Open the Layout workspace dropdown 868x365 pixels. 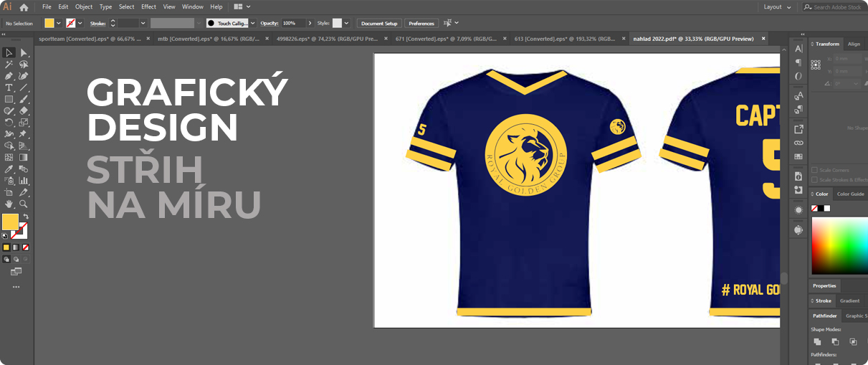778,6
